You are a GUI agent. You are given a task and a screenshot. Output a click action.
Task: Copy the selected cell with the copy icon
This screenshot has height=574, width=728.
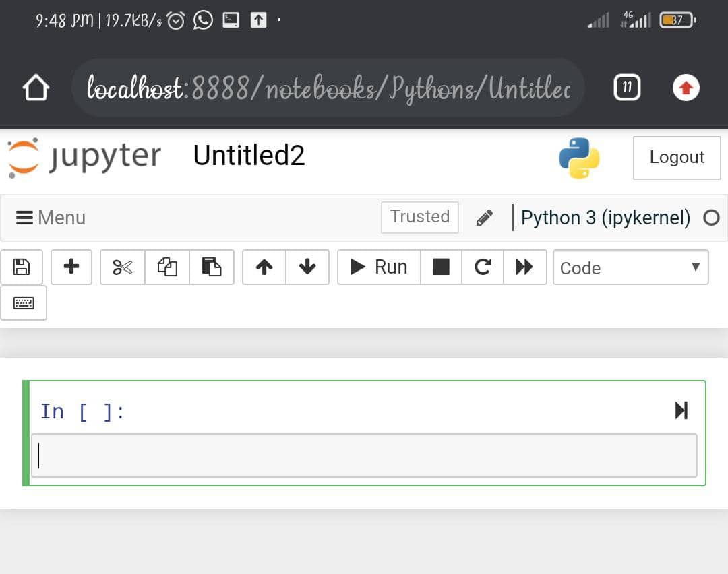(x=166, y=267)
